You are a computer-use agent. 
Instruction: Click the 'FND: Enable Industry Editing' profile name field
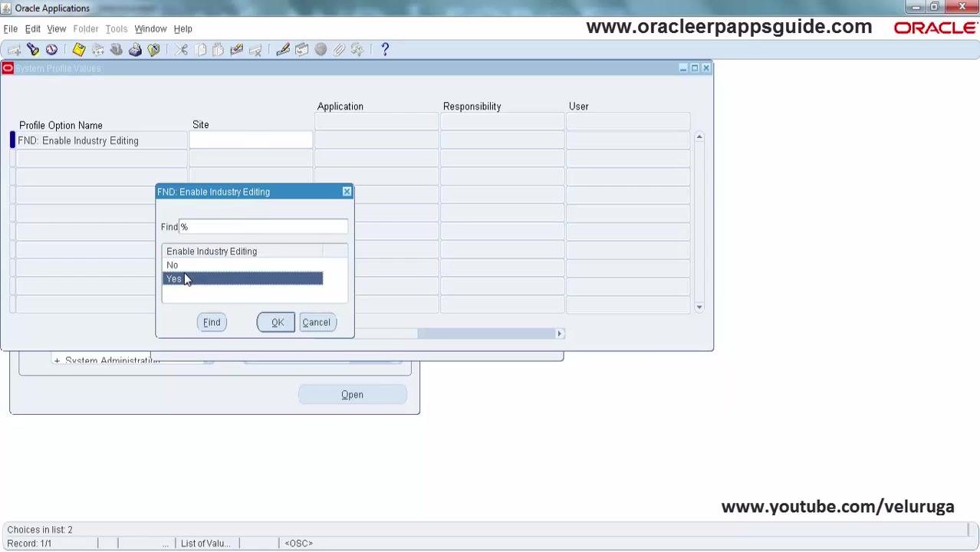(x=101, y=141)
